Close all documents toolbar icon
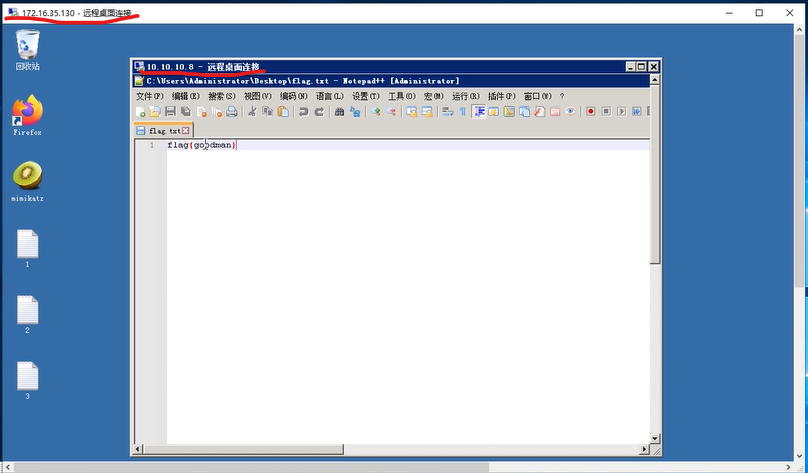 (216, 111)
